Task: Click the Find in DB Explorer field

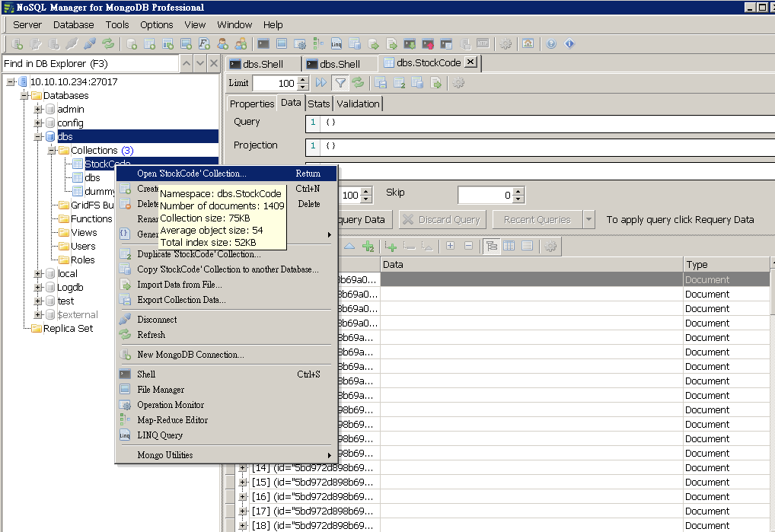Action: [x=91, y=64]
